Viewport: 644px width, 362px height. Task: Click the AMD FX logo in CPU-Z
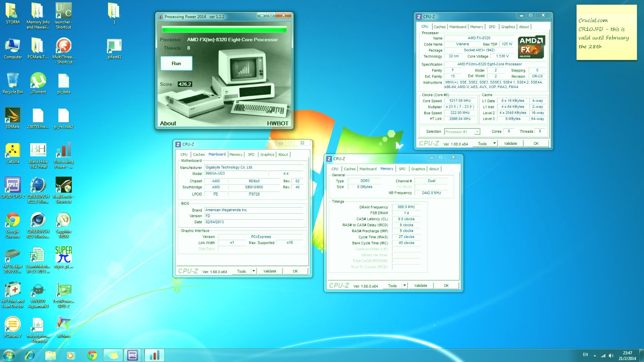[531, 47]
